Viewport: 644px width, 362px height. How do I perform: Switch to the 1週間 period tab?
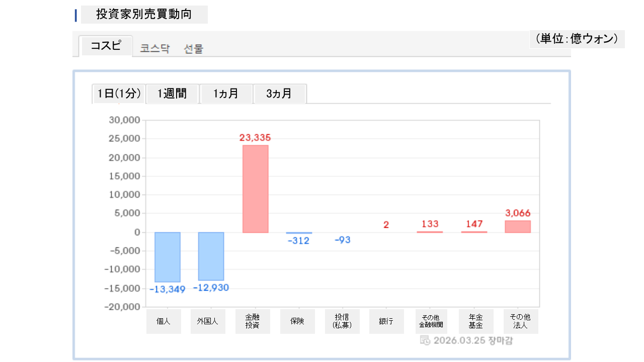172,94
